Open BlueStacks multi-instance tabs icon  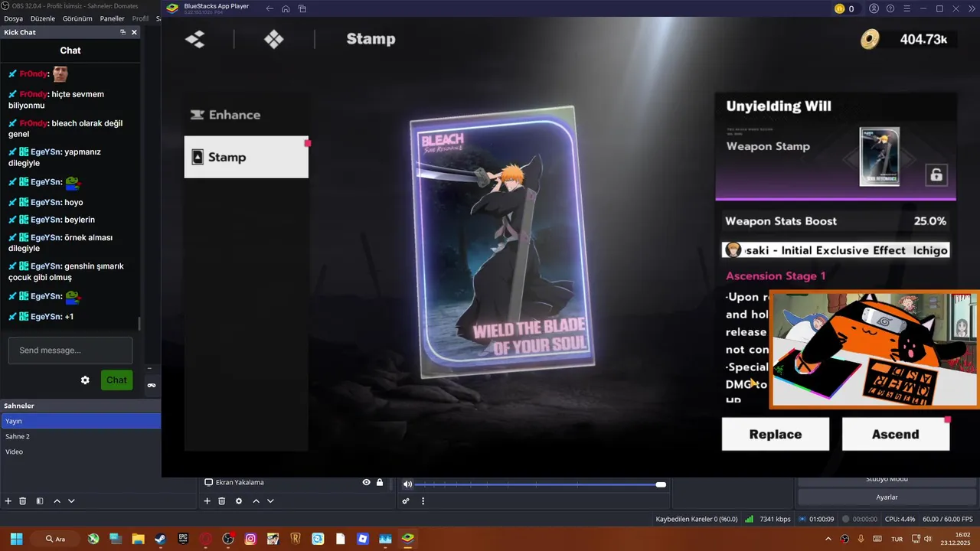302,8
